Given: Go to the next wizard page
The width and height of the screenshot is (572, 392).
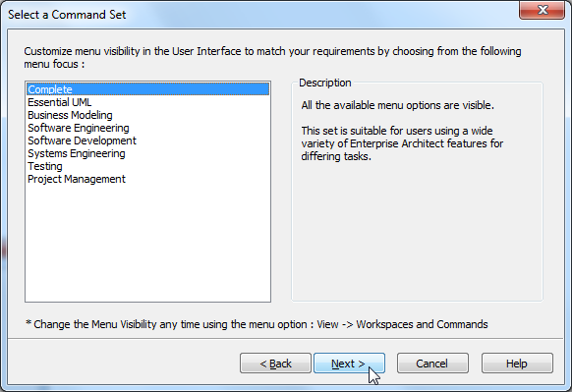Looking at the screenshot, I should (349, 364).
